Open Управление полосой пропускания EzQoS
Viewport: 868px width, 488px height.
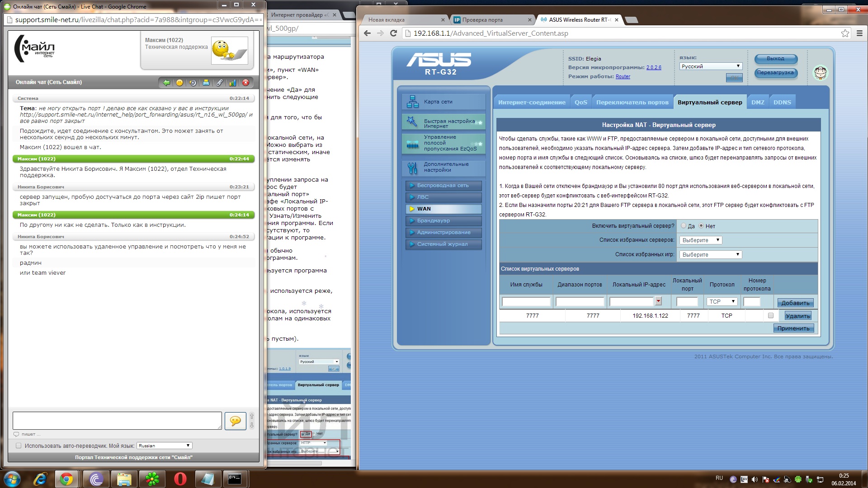[x=443, y=143]
